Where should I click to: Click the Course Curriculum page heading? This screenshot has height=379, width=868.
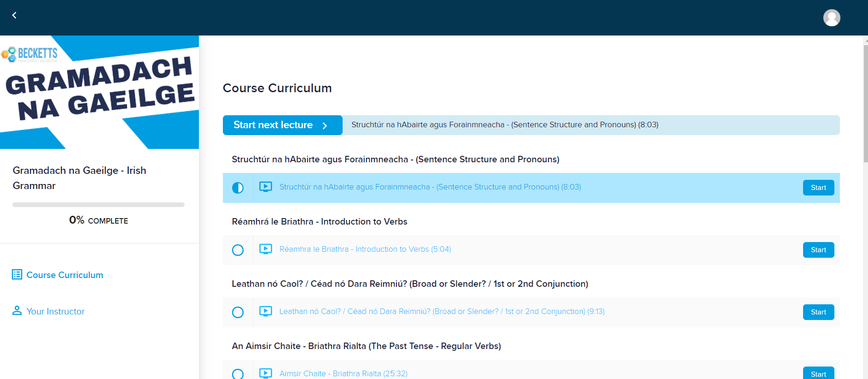[x=277, y=88]
